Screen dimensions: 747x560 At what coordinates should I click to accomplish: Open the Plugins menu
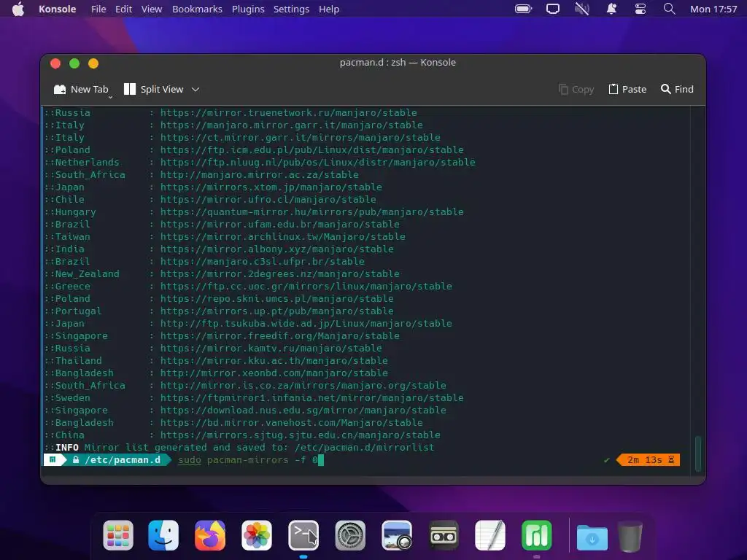click(248, 9)
